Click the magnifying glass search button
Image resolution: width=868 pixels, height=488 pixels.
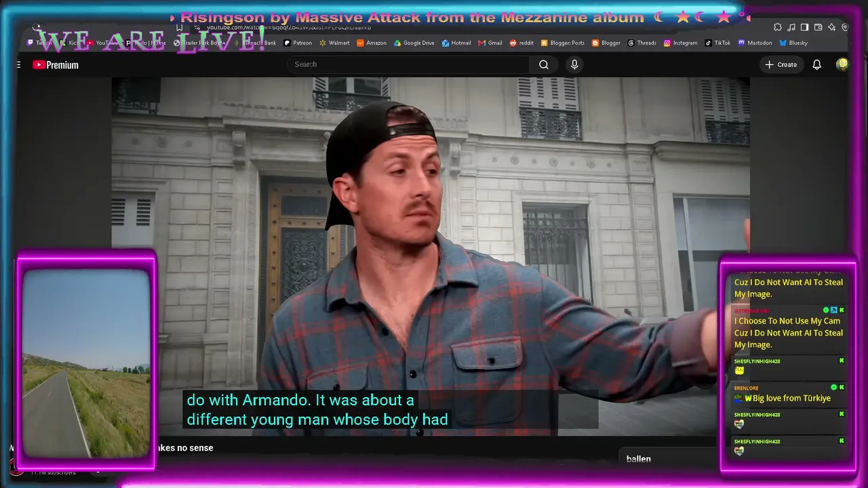click(544, 64)
